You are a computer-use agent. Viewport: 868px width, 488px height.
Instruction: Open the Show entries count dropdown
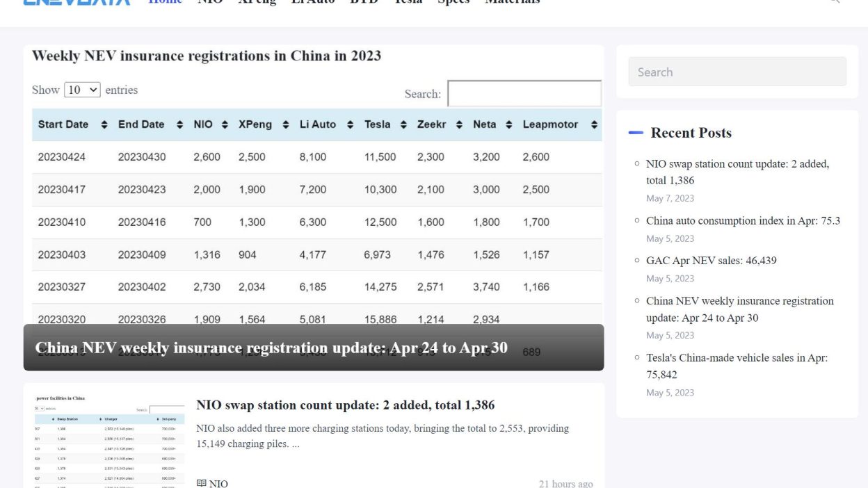[x=82, y=90]
